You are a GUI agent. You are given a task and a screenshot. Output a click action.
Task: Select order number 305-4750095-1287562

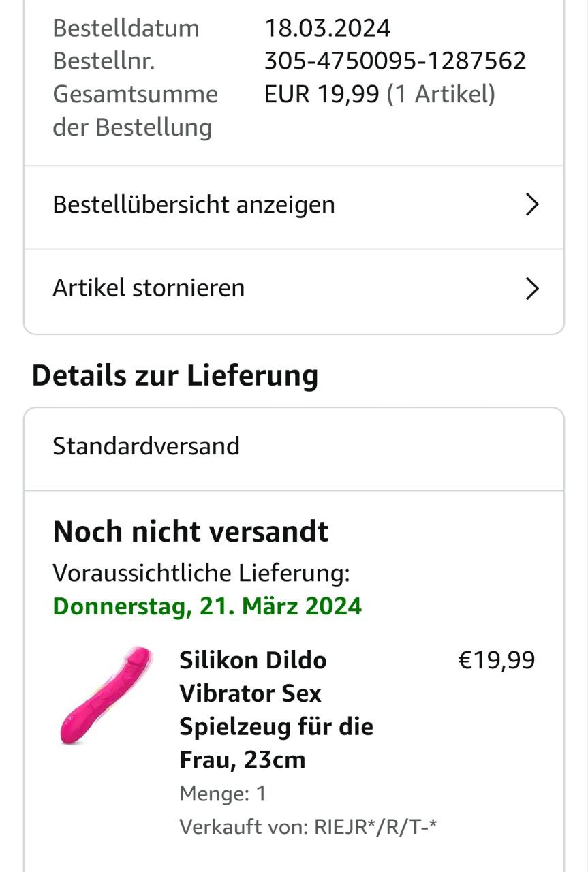(x=395, y=61)
